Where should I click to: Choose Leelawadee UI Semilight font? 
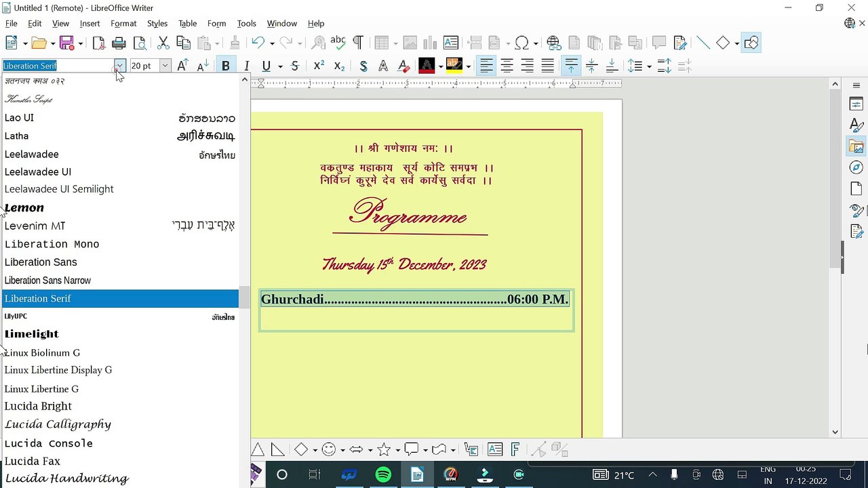coord(120,189)
